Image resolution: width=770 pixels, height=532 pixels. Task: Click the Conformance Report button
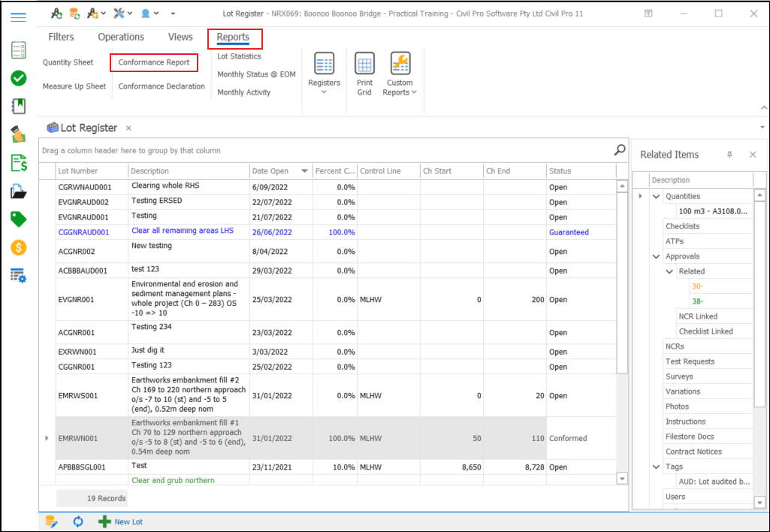[x=154, y=62]
